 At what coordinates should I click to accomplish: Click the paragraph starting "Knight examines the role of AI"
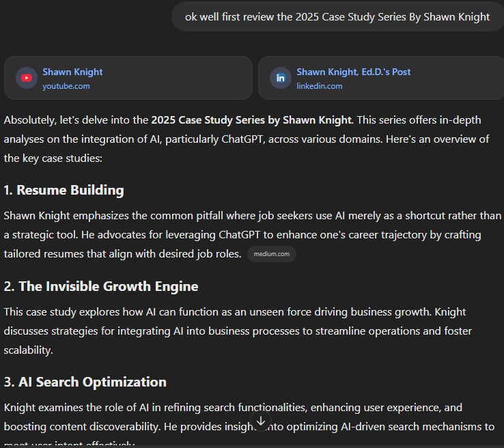click(249, 424)
